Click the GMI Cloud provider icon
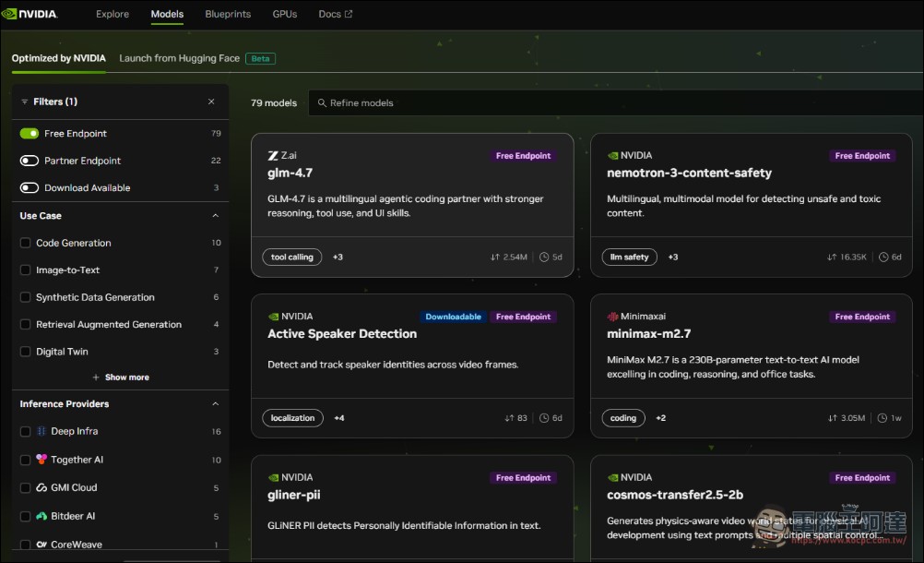This screenshot has width=924, height=563. coord(41,487)
